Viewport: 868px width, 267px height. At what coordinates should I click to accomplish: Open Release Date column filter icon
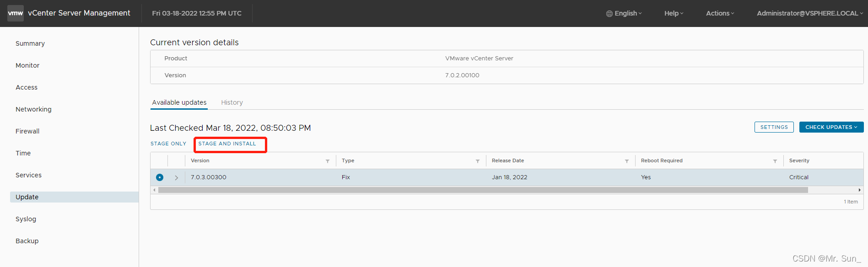pos(627,161)
